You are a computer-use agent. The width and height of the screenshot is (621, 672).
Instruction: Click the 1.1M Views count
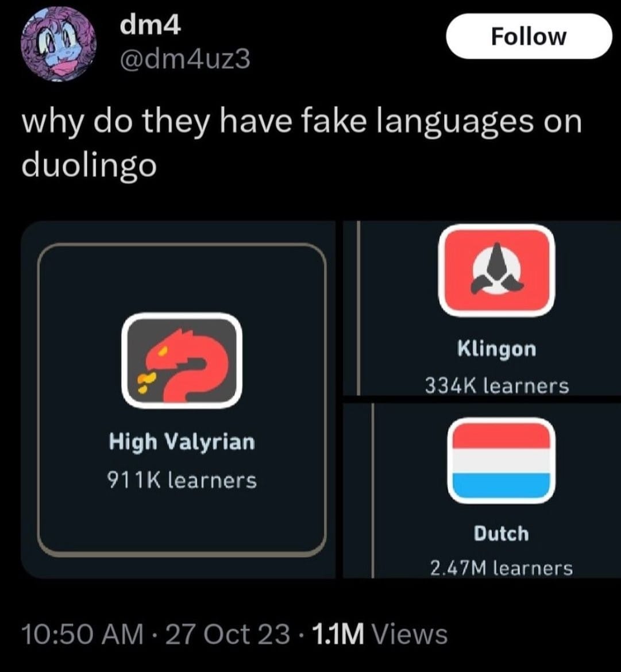point(380,634)
